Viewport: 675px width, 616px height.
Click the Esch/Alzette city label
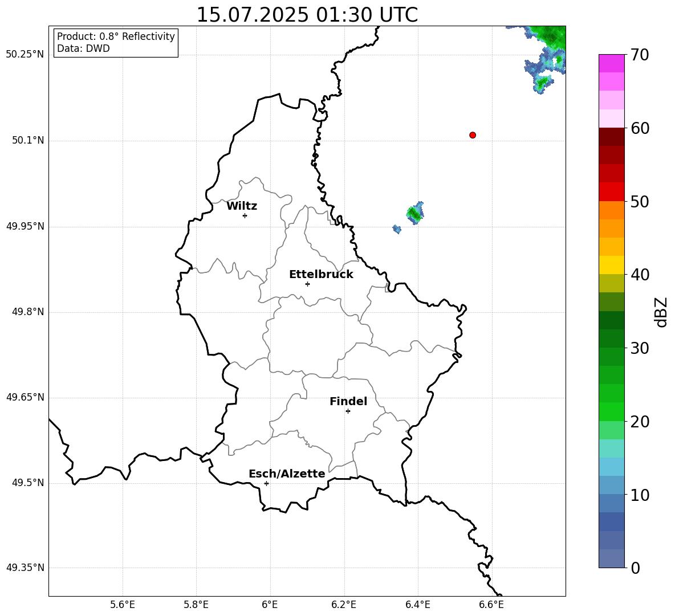(287, 474)
